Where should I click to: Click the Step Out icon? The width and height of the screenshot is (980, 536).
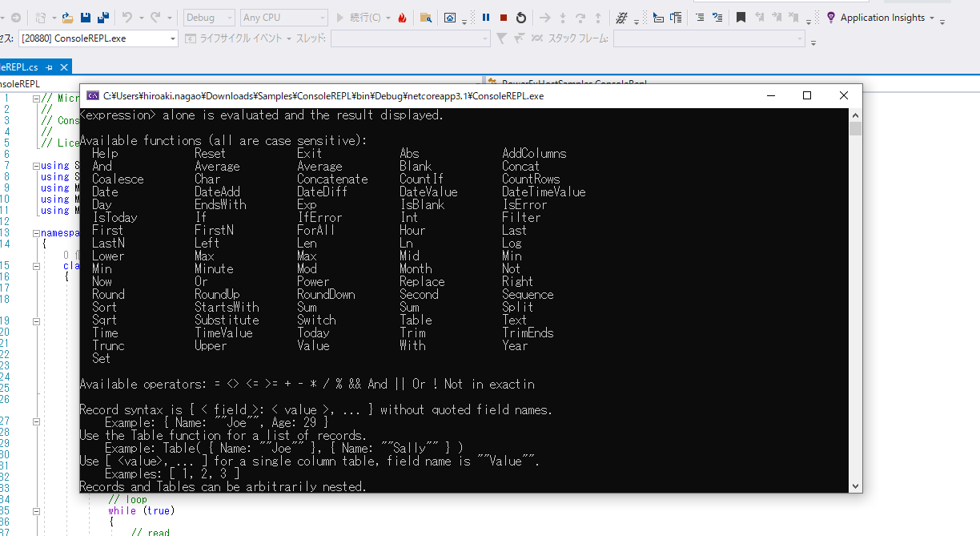(598, 18)
